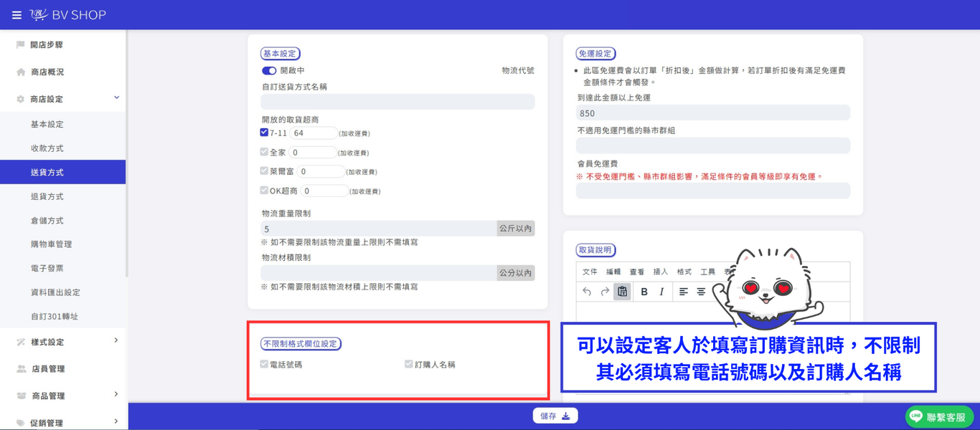Click the BV SHOP logo
Screen dimensions: 980x430
click(68, 15)
